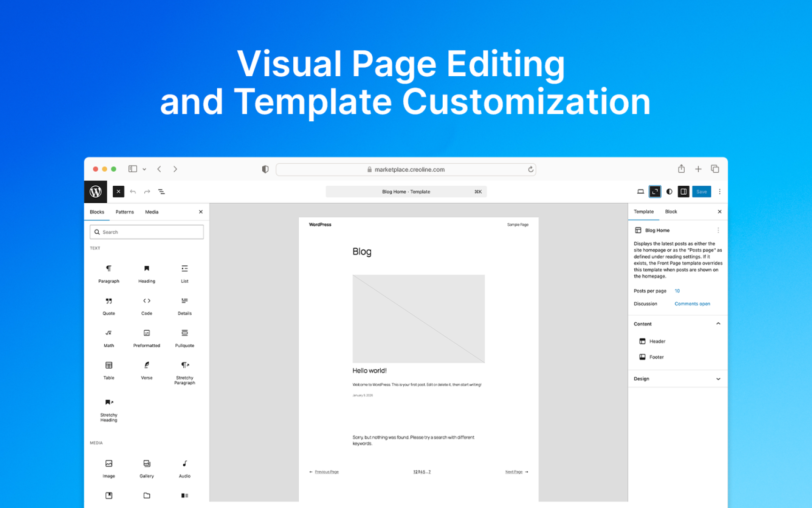Undo the last editor change

(133, 191)
